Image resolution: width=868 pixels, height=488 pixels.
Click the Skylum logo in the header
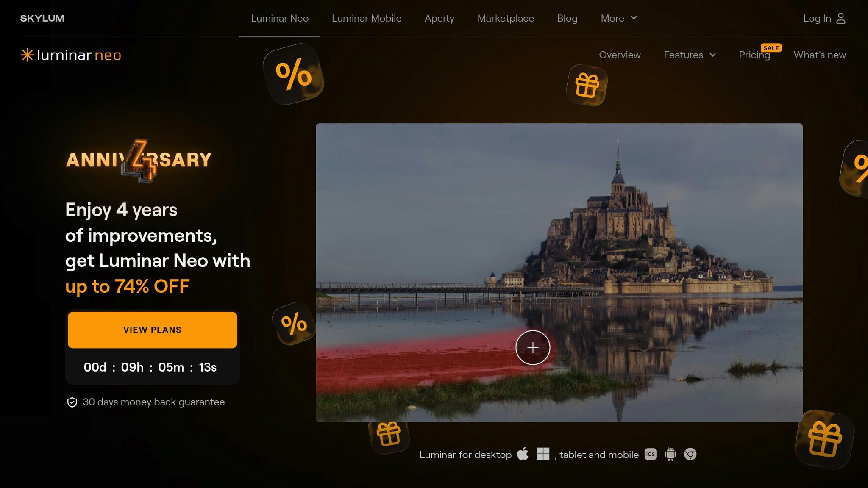point(42,18)
